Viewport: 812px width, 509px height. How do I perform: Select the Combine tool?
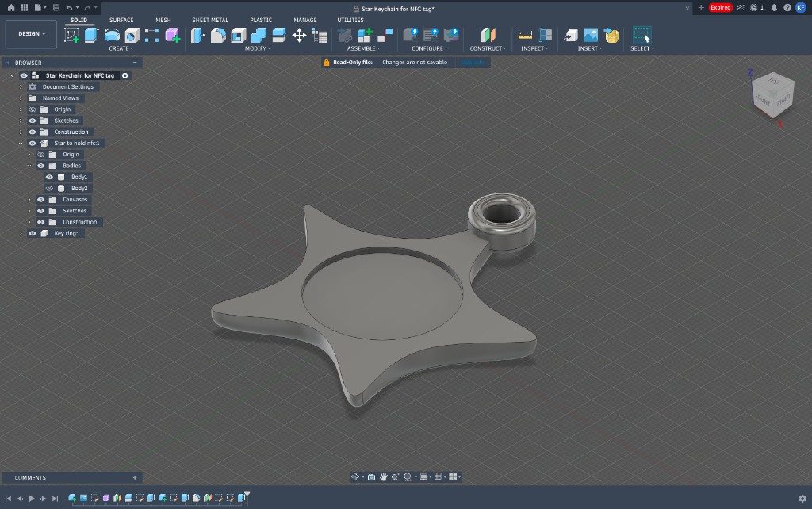click(x=259, y=35)
